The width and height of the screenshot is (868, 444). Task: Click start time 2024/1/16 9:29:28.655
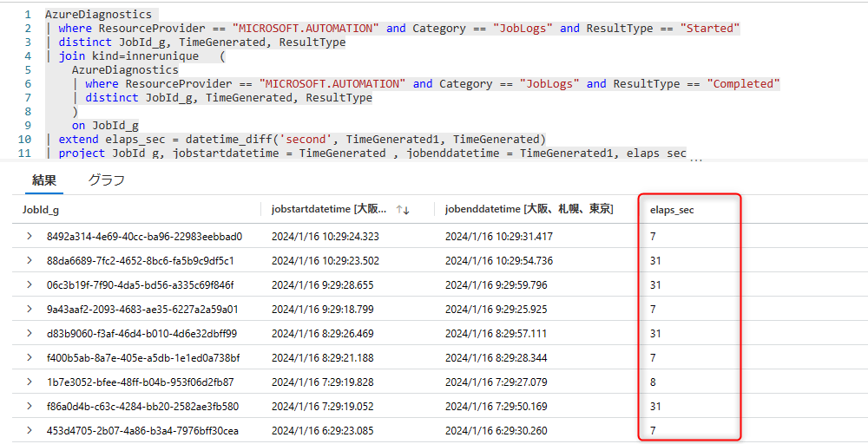click(323, 285)
